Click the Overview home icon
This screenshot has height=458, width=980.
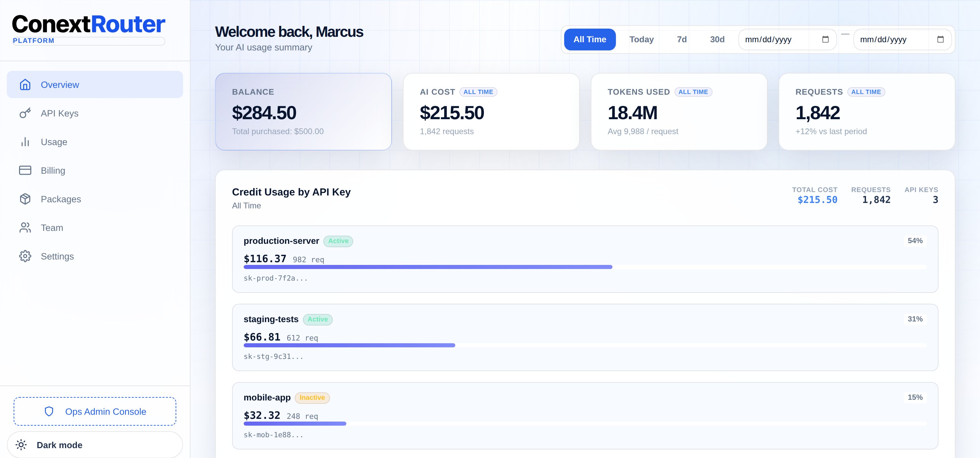tap(25, 84)
